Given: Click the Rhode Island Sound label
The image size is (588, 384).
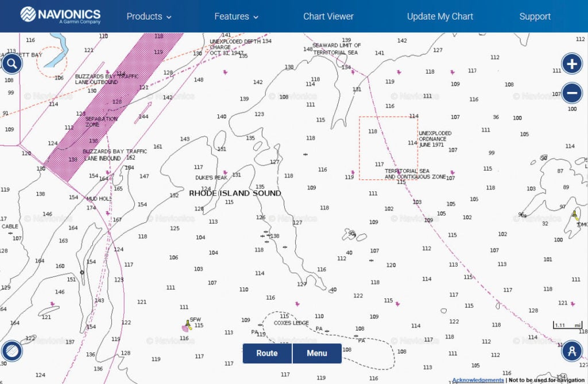Looking at the screenshot, I should [235, 193].
